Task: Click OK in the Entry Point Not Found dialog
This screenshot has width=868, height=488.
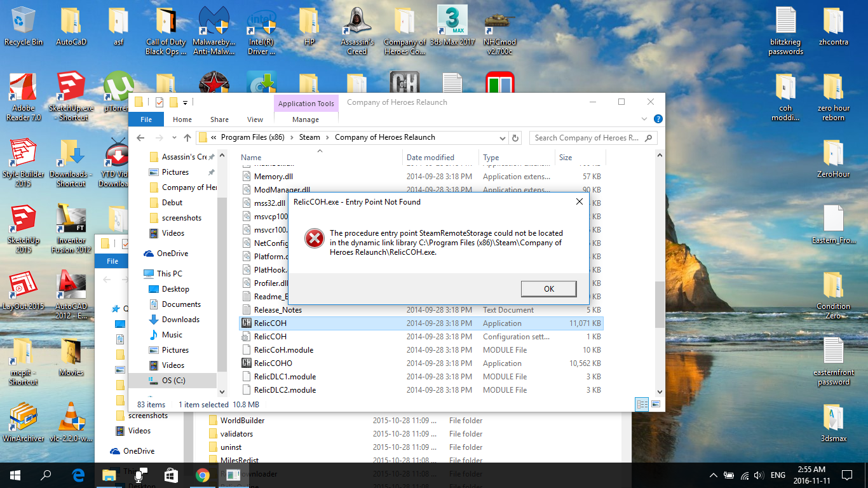Action: click(548, 288)
